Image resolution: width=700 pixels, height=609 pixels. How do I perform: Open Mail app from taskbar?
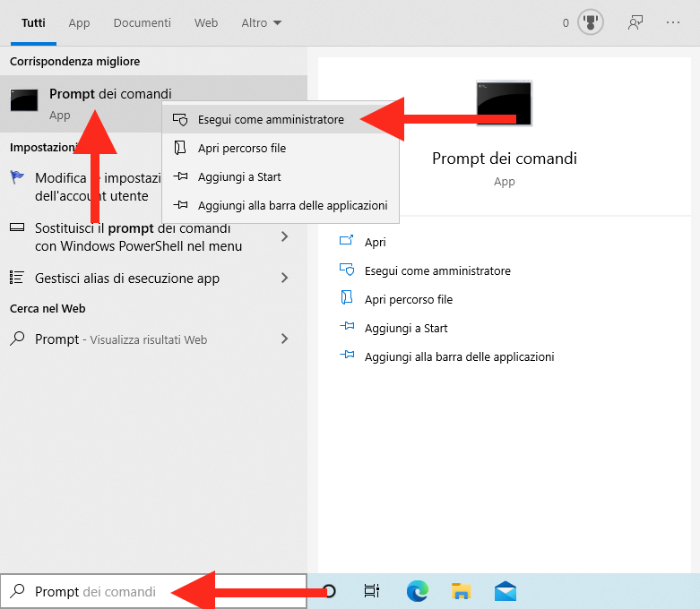[x=506, y=591]
